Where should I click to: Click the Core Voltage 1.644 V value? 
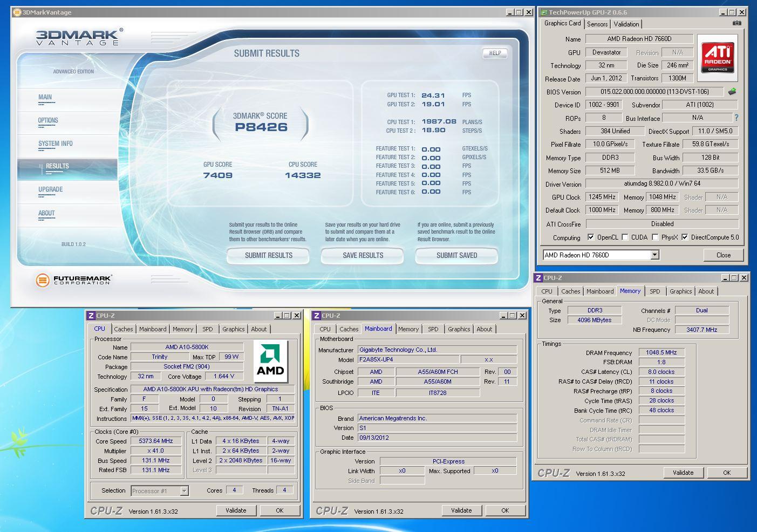point(224,376)
